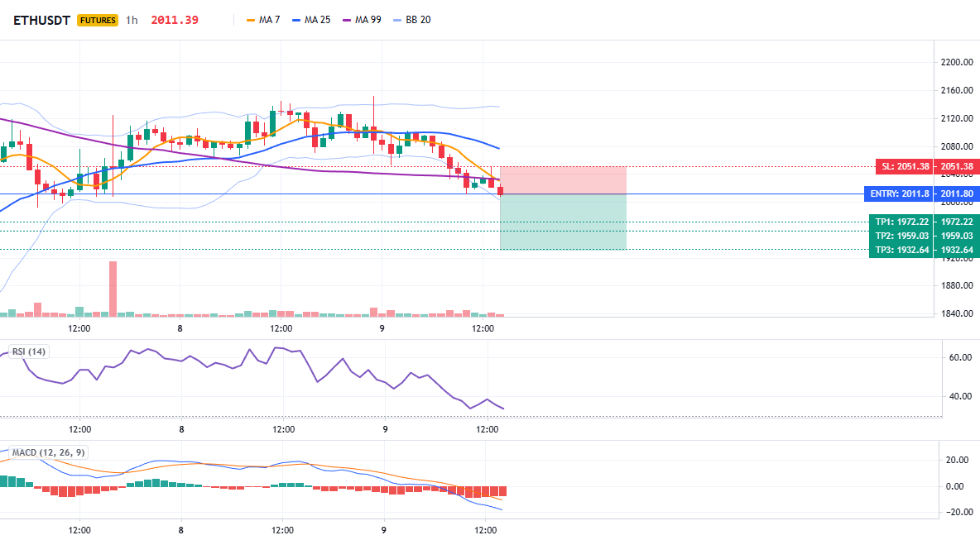Click the 60.00 RSI axis label

(961, 358)
